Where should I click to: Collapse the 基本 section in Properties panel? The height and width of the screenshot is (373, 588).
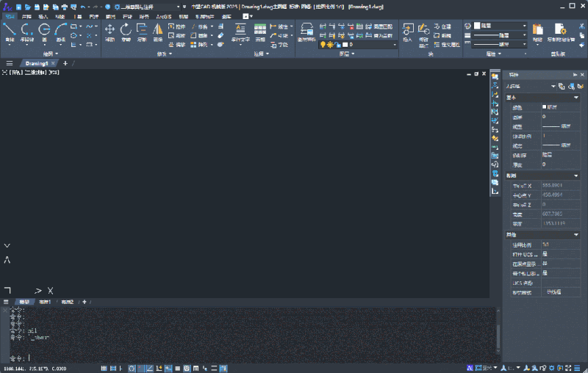pyautogui.click(x=576, y=98)
